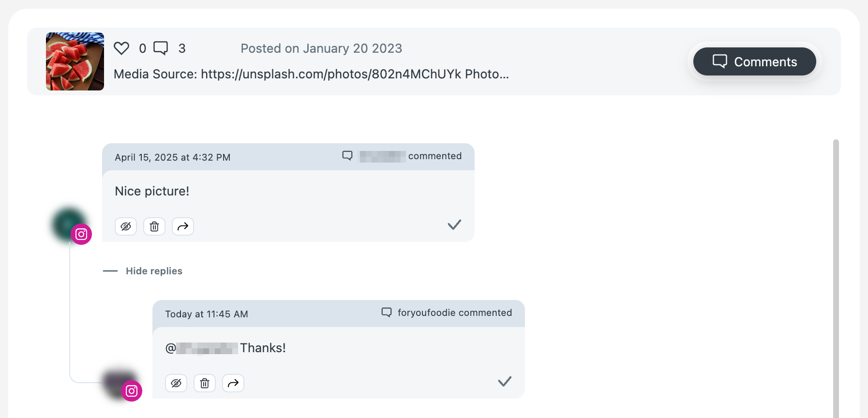The height and width of the screenshot is (418, 868).
Task: Click the "Posted on January 20 2023" label
Action: point(321,48)
